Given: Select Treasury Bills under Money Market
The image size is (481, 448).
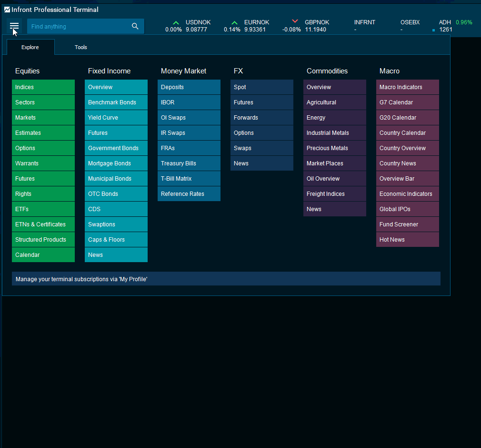Looking at the screenshot, I should coord(189,163).
